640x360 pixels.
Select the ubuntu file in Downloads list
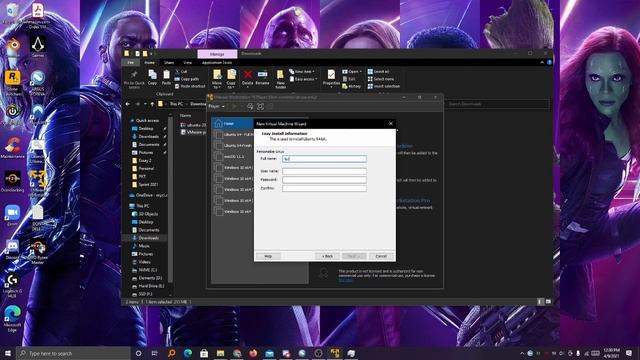coord(193,125)
